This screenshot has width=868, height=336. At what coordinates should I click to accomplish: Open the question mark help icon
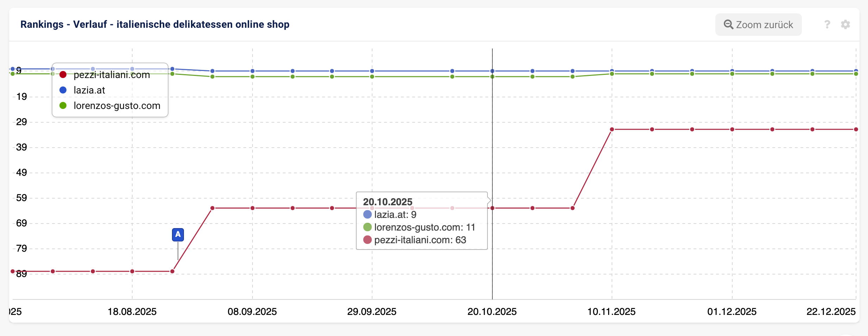tap(827, 25)
